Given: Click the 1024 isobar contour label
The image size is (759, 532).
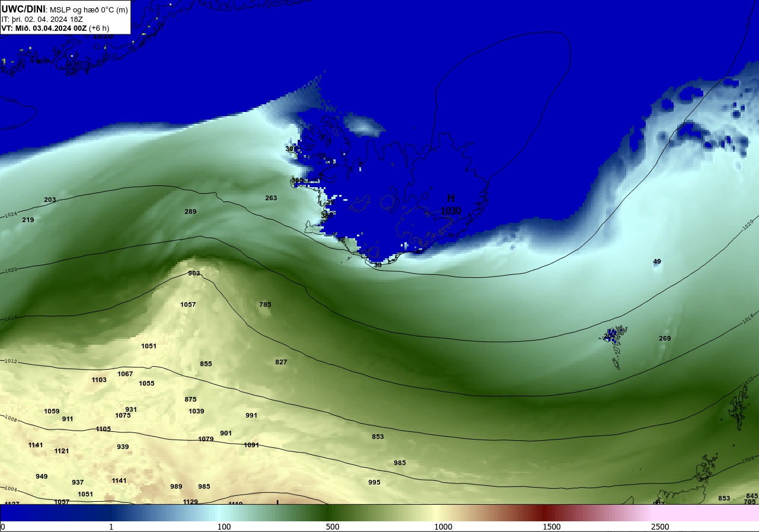Looking at the screenshot, I should point(11,215).
